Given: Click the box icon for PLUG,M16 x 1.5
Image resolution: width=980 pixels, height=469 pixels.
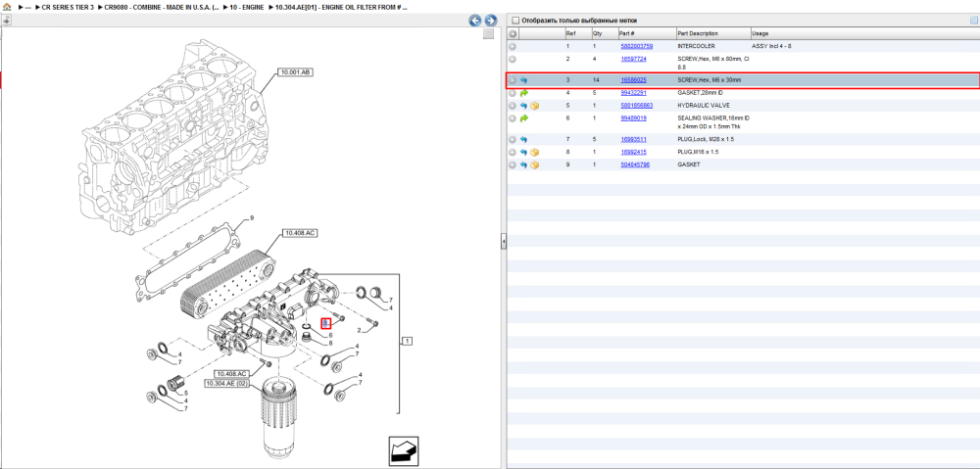Looking at the screenshot, I should coord(534,153).
